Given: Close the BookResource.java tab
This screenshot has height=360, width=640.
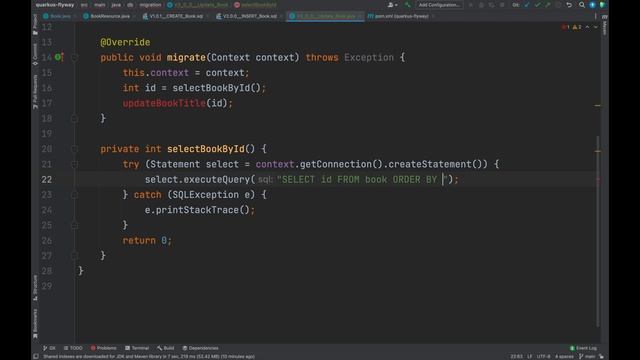Looking at the screenshot, I should [x=134, y=16].
